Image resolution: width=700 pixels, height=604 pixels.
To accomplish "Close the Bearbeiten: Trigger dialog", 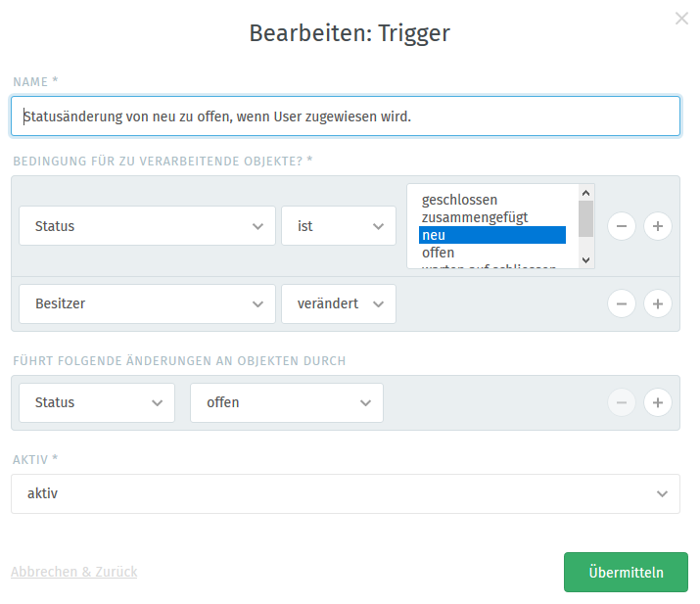I will coord(681,19).
